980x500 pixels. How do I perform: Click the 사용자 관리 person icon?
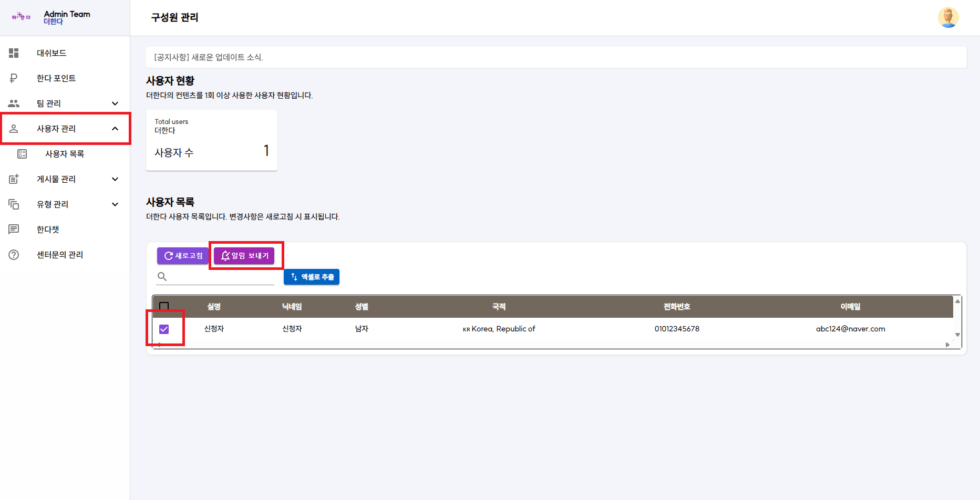(x=14, y=129)
